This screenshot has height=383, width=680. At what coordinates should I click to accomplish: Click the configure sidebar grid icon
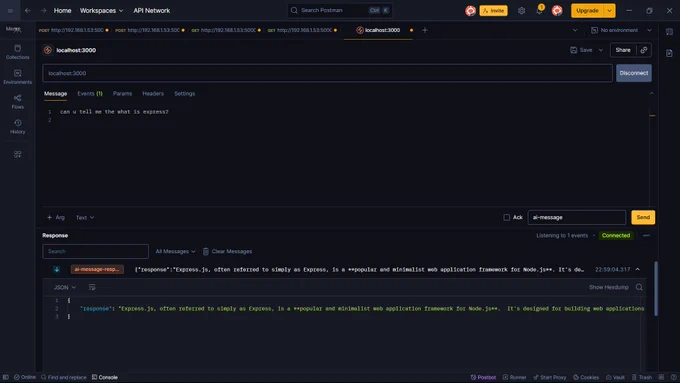click(x=17, y=154)
